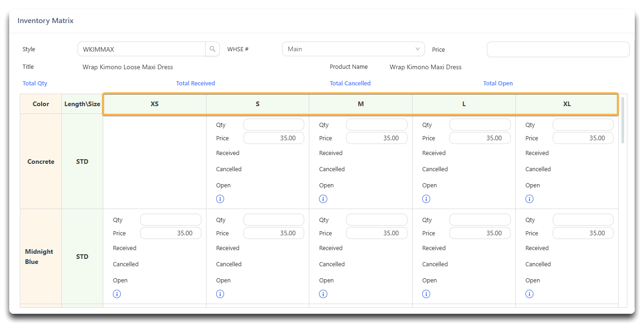Click the Style search magnifier icon

pos(212,49)
